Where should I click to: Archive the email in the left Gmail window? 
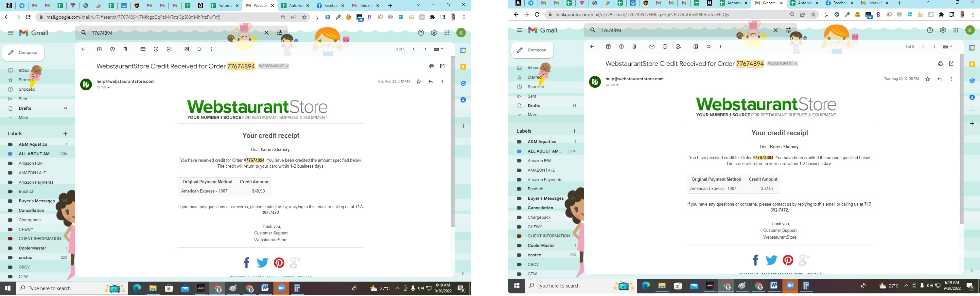99,49
